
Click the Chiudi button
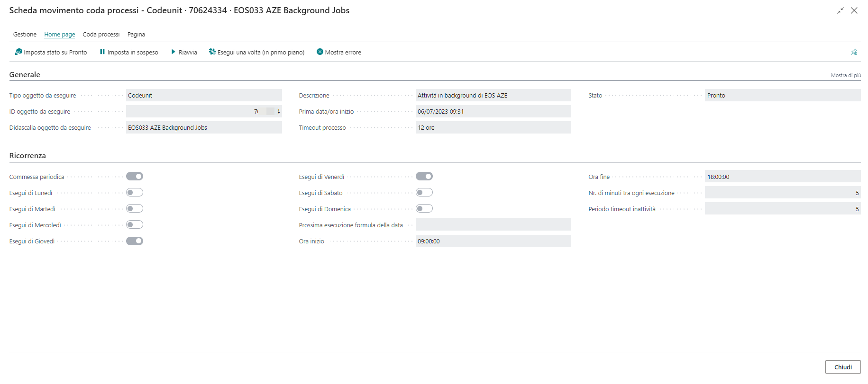[x=842, y=367]
